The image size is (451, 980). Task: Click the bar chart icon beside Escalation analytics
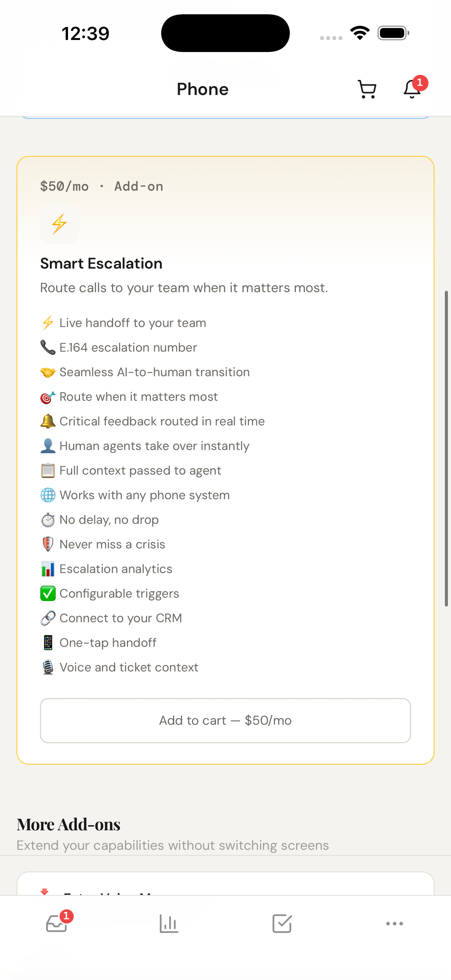[x=48, y=569]
